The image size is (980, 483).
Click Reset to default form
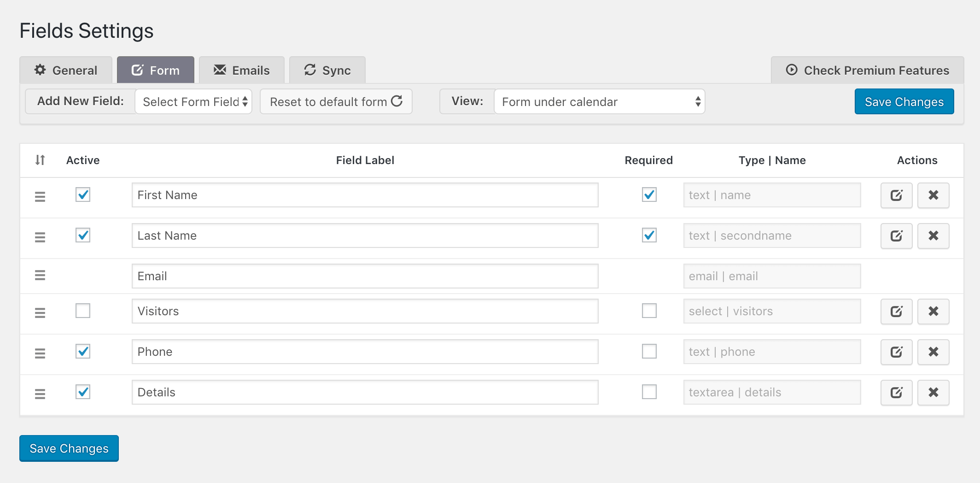coord(336,101)
